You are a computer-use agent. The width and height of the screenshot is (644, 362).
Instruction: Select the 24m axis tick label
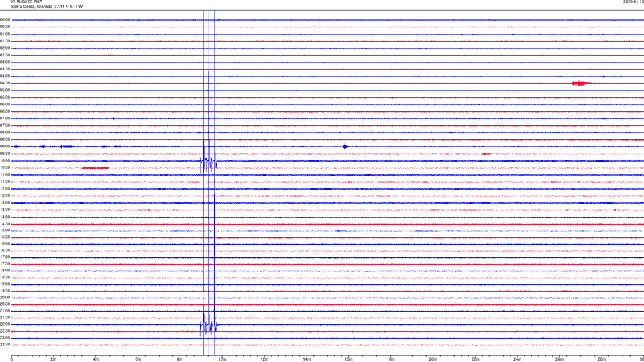tap(517, 359)
